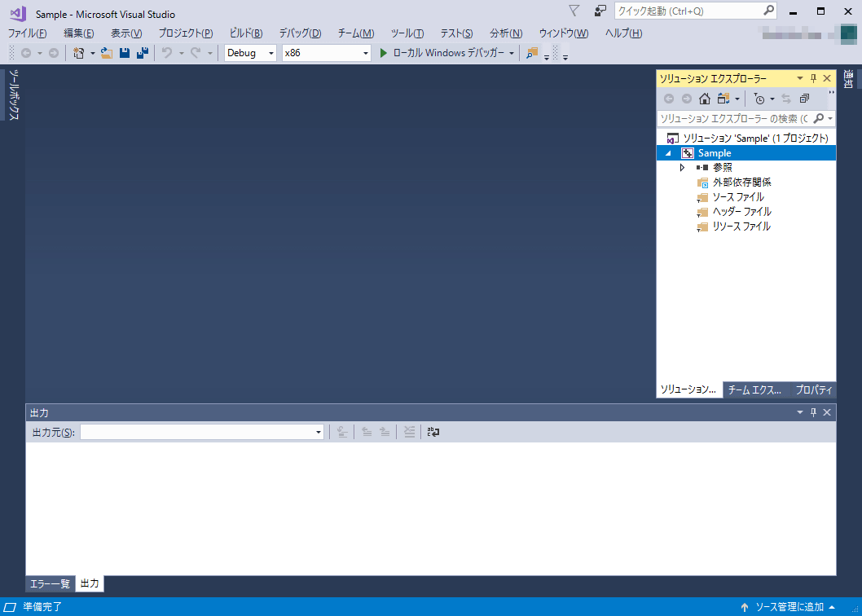Click the navigate backward toolbar icon
Image resolution: width=862 pixels, height=616 pixels.
coord(26,53)
